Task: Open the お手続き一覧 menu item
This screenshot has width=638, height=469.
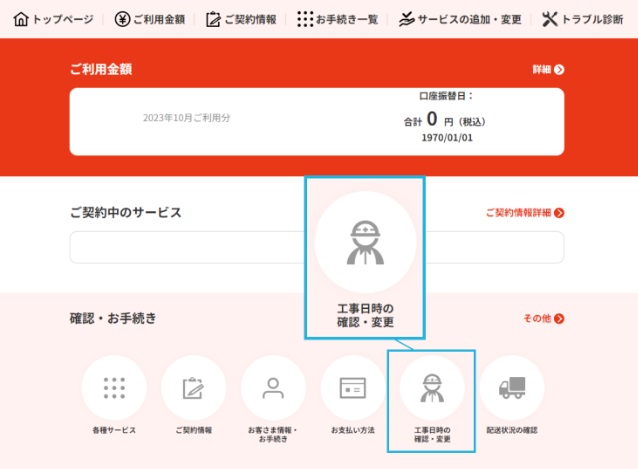Action: 338,19
